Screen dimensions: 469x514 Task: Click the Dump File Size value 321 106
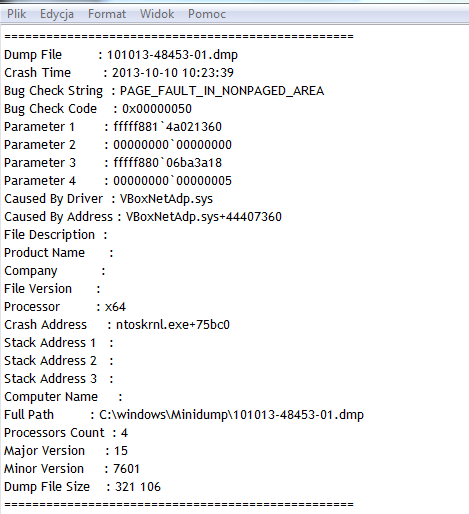pyautogui.click(x=138, y=487)
